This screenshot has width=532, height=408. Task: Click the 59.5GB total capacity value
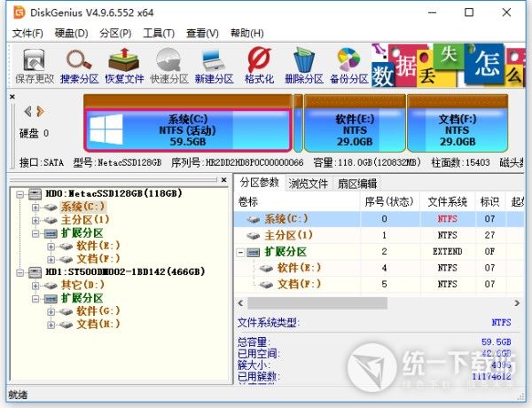496,341
